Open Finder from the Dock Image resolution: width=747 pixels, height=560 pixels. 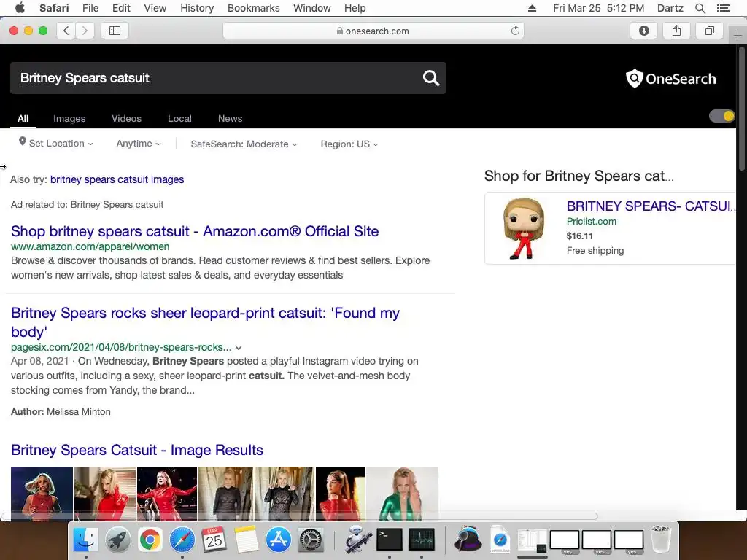click(x=86, y=540)
